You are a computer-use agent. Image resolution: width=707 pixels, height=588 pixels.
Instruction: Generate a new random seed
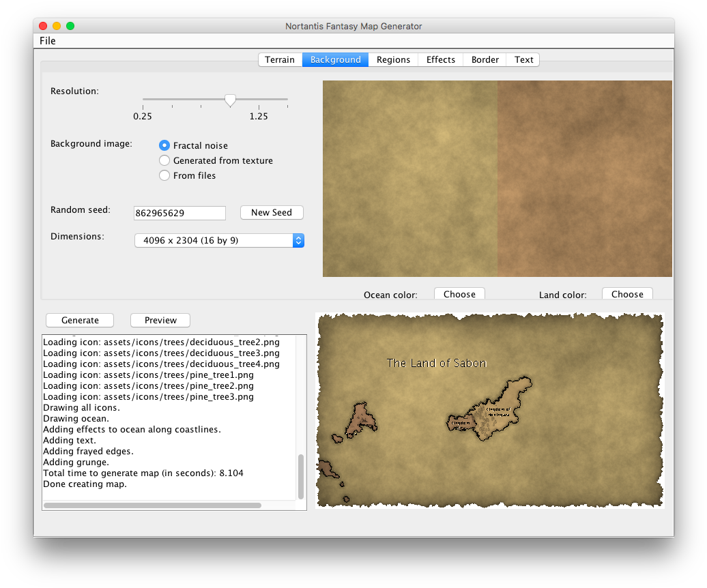(x=272, y=212)
